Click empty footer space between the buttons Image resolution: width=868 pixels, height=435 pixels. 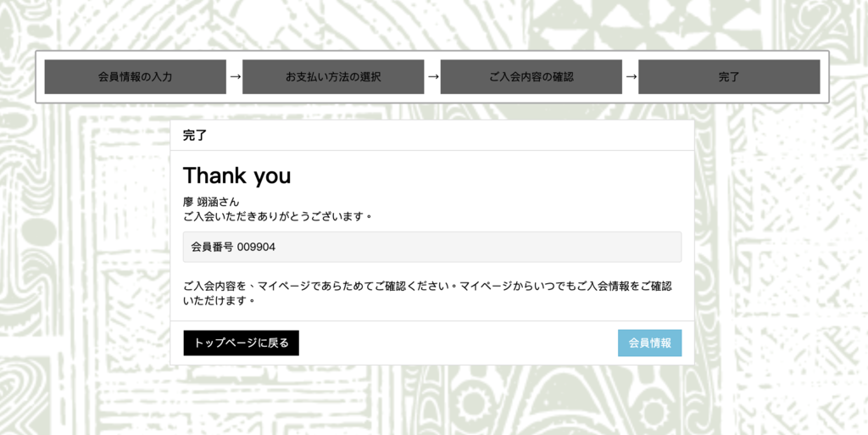[x=459, y=343]
